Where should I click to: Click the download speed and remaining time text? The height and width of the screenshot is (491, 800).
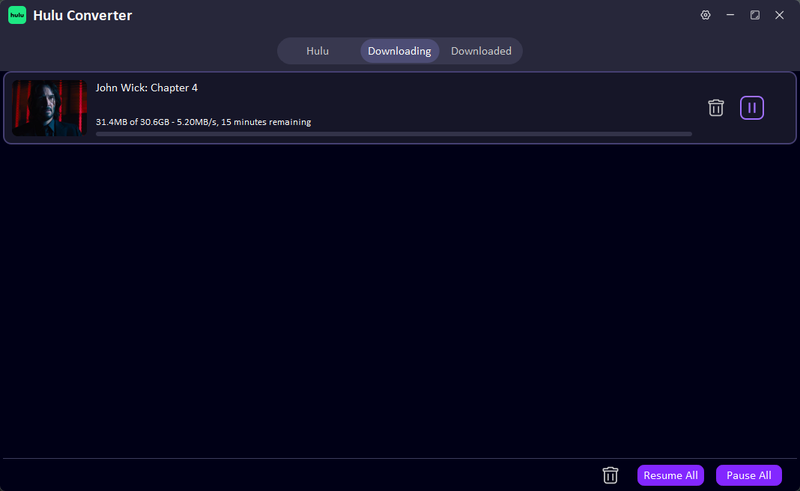[x=203, y=122]
